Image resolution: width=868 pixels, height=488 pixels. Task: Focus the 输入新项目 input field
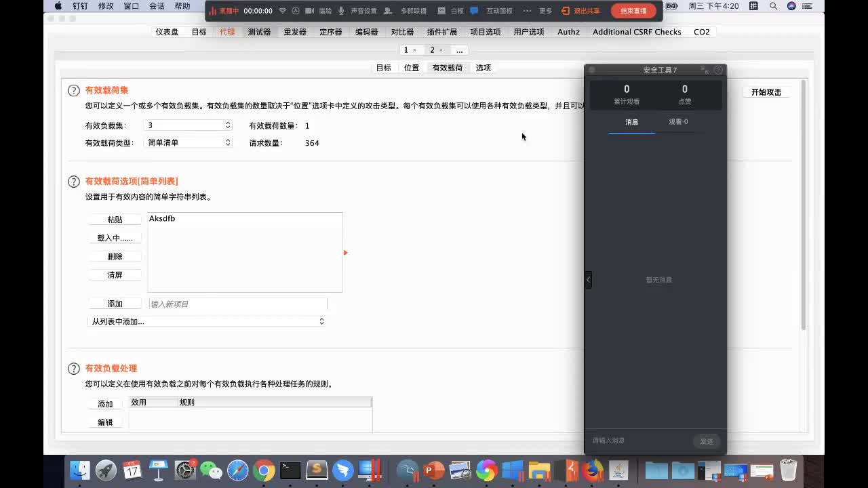(x=237, y=304)
